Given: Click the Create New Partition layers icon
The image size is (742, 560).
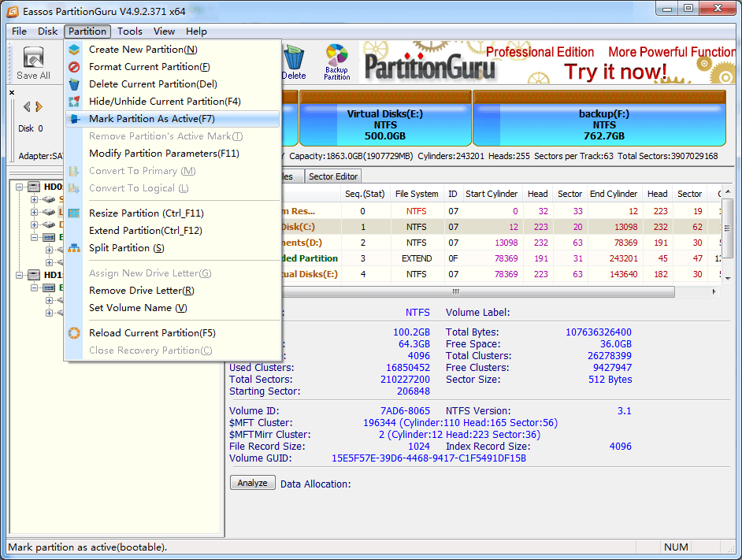Looking at the screenshot, I should 74,50.
